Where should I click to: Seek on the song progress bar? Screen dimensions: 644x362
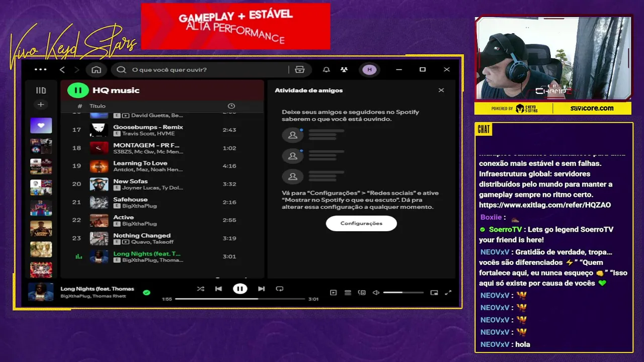coord(240,299)
